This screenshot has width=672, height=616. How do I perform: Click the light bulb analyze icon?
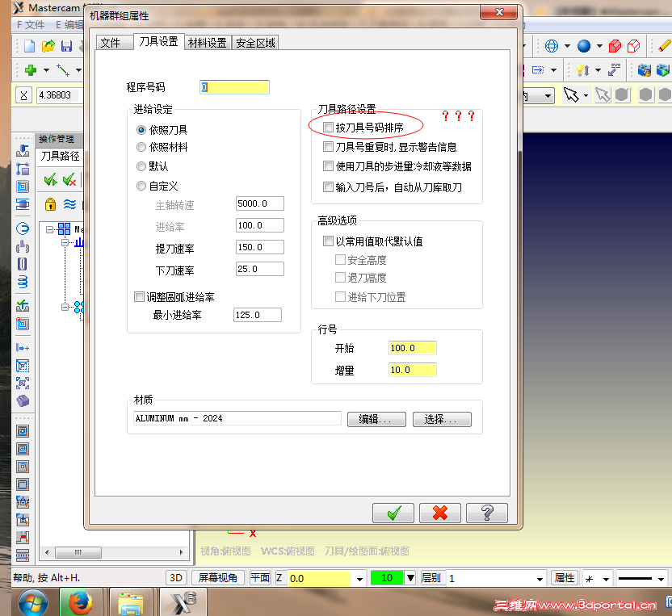582,69
